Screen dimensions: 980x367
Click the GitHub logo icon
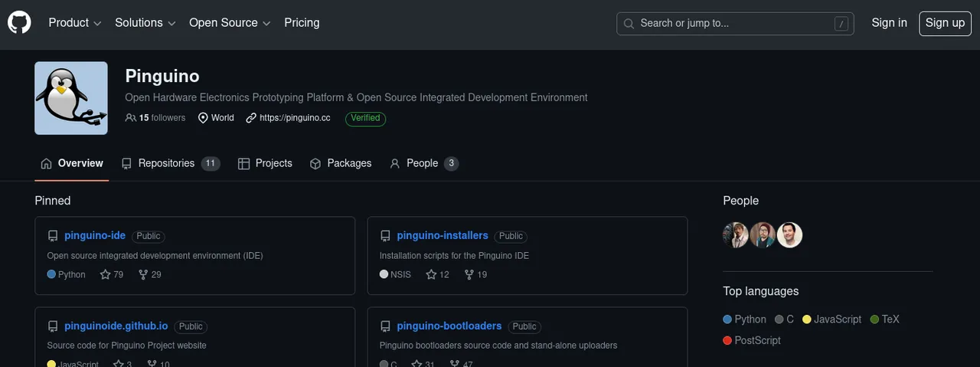pos(19,23)
